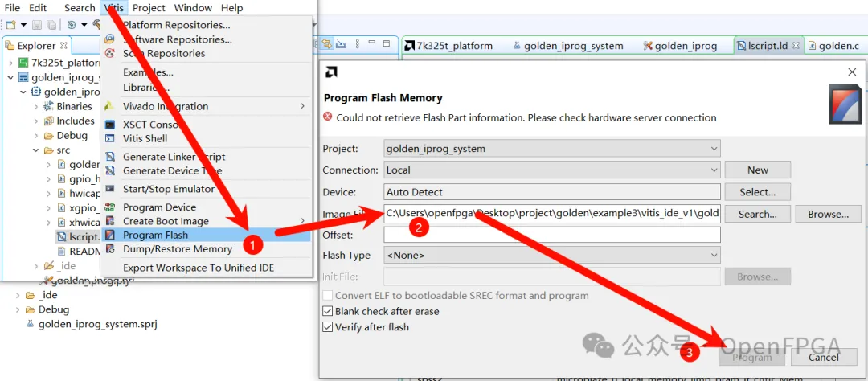868x381 pixels.
Task: Open the Search menu
Action: click(79, 8)
